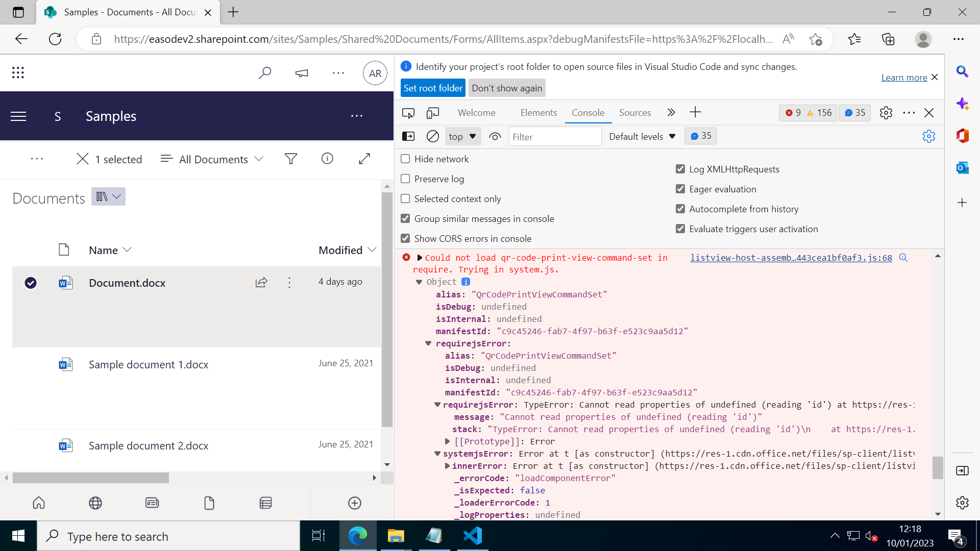Image resolution: width=980 pixels, height=551 pixels.
Task: Click the filter documents funnel icon
Action: [291, 159]
